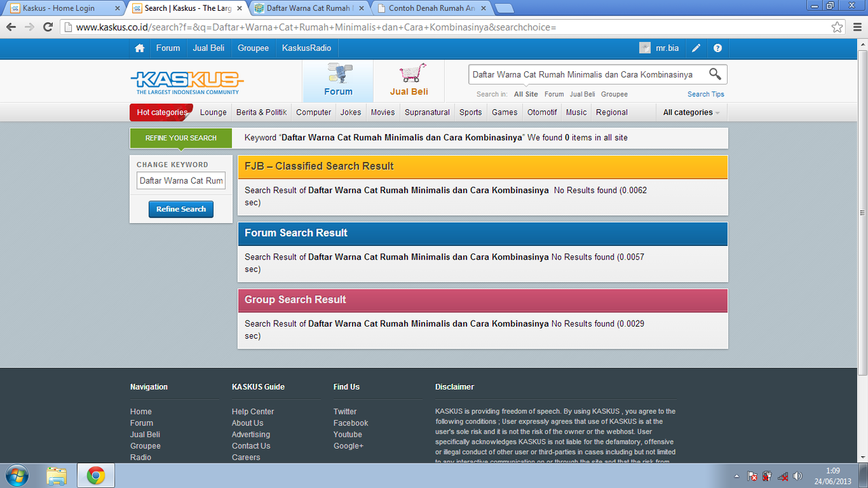Select the Forum section tab with icon

coord(338,81)
